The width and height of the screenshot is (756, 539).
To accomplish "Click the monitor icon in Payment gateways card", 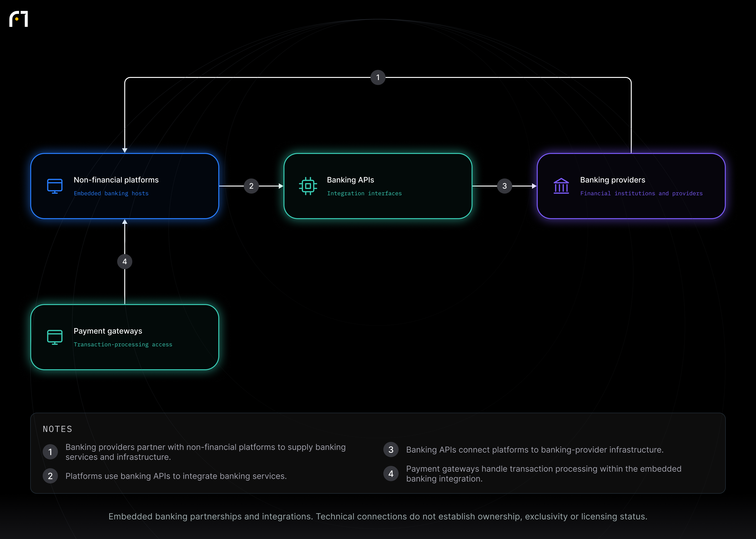I will coord(55,337).
